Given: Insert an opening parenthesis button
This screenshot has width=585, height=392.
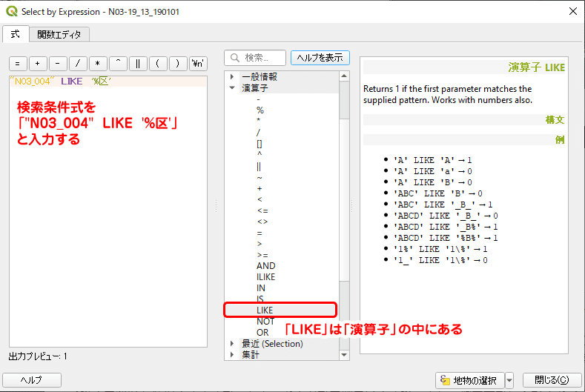Looking at the screenshot, I should (x=158, y=64).
